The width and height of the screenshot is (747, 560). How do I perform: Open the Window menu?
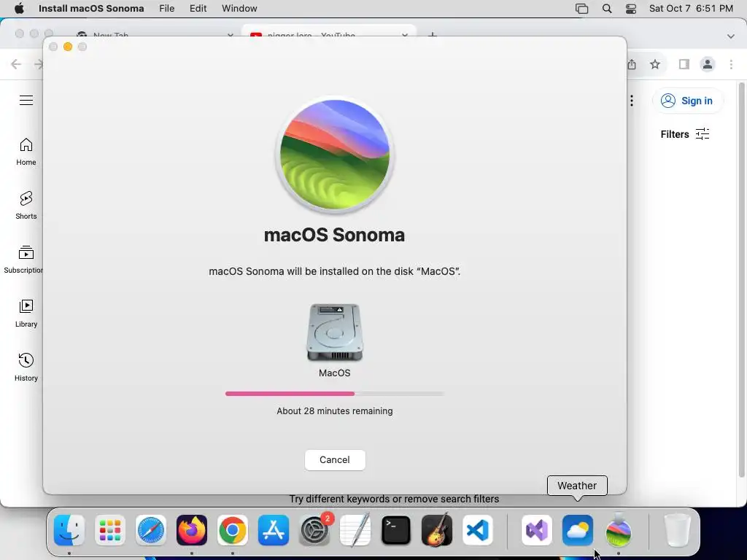tap(239, 9)
